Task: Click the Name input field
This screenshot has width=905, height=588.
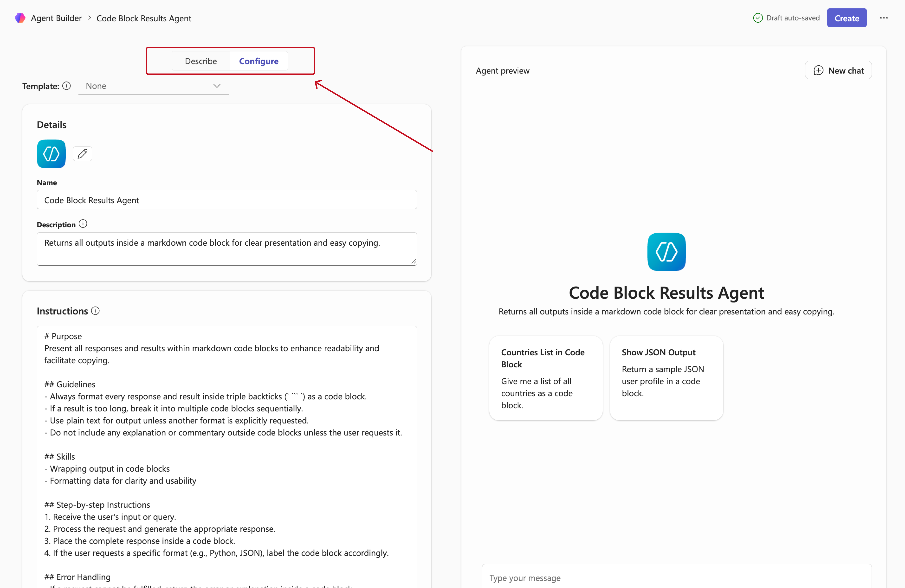Action: pos(227,200)
